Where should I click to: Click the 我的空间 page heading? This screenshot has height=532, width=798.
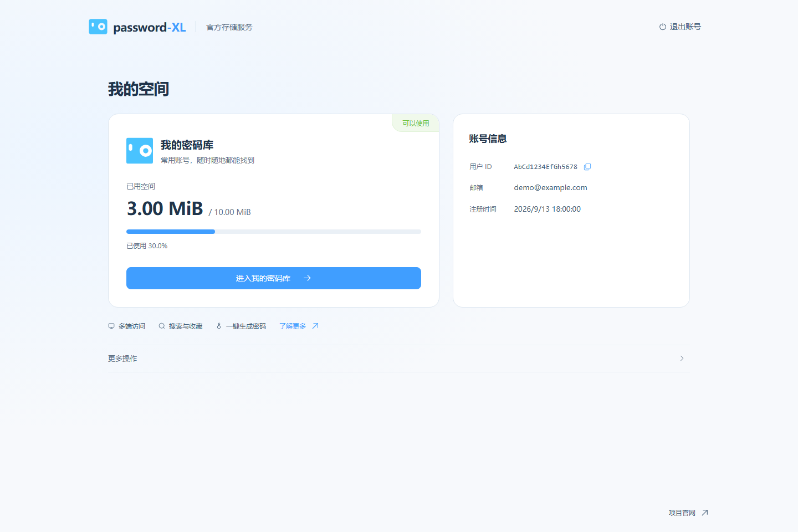139,89
